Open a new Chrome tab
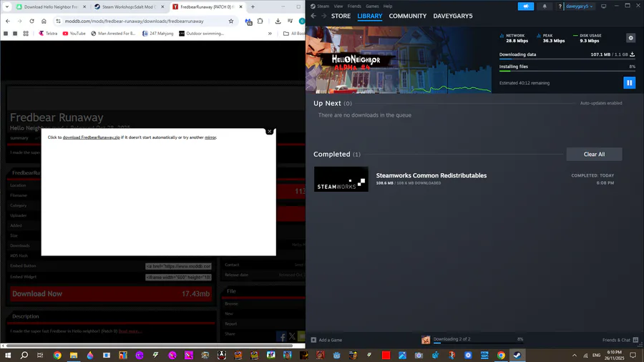The image size is (644, 362). point(253,7)
